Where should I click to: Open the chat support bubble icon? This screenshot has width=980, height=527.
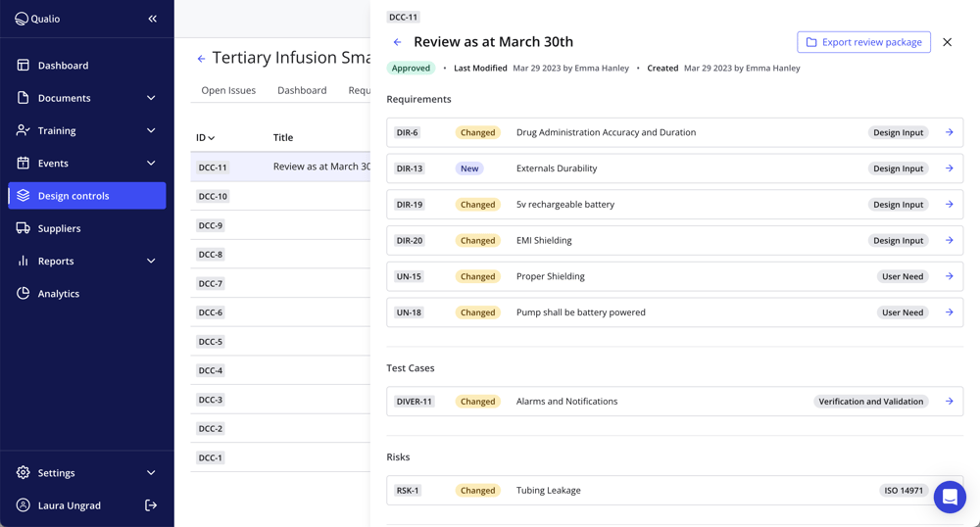pyautogui.click(x=949, y=498)
